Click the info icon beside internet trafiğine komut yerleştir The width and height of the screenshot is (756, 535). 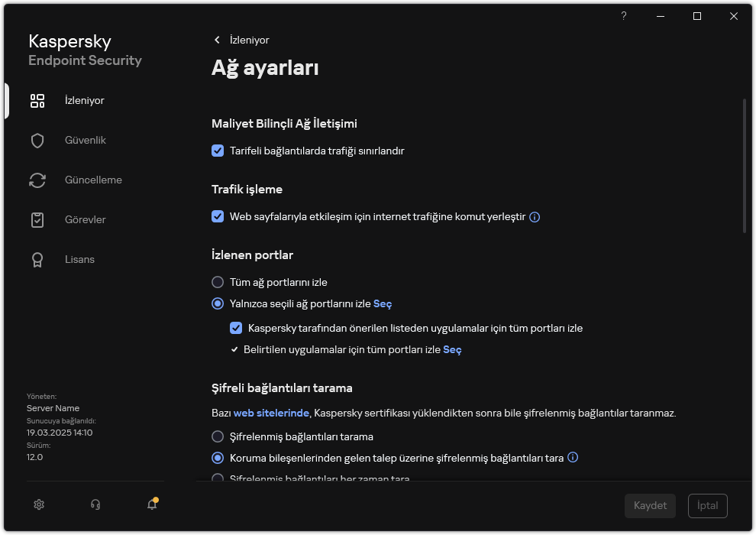535,217
